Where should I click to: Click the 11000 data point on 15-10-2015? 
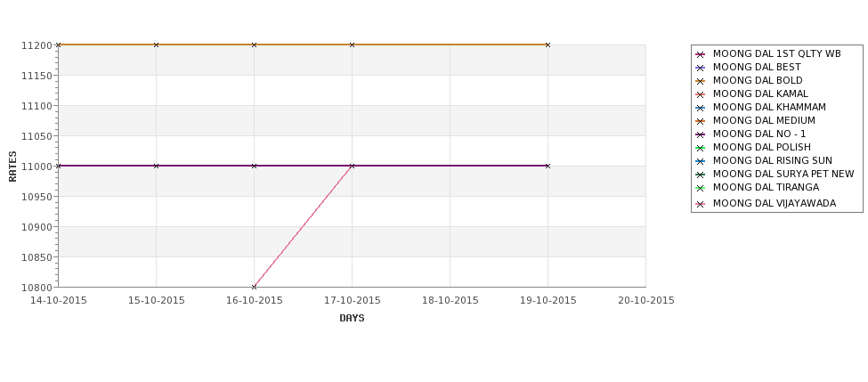156,166
